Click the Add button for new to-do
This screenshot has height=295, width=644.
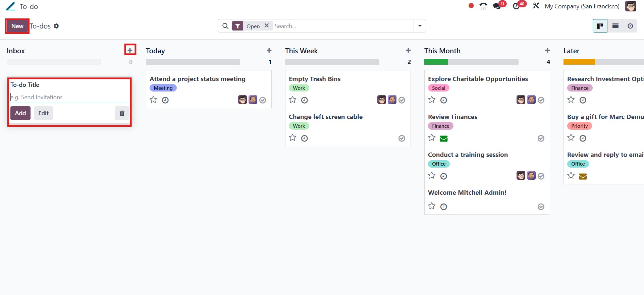click(20, 113)
